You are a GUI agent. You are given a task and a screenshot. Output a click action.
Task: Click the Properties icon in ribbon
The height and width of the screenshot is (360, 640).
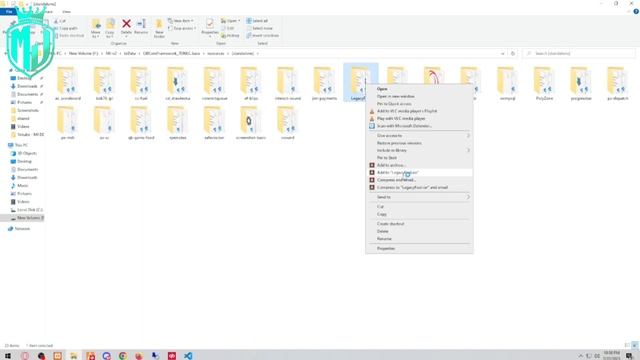pos(210,27)
